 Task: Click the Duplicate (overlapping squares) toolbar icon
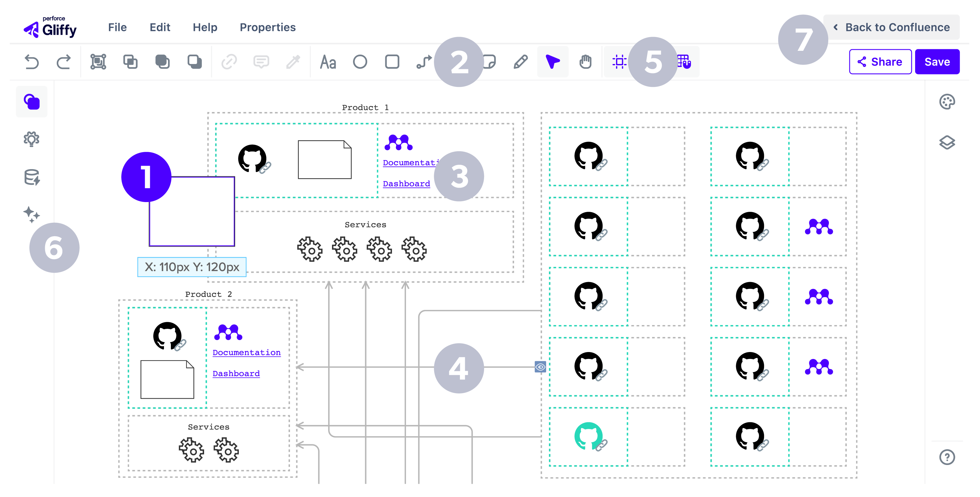(130, 62)
